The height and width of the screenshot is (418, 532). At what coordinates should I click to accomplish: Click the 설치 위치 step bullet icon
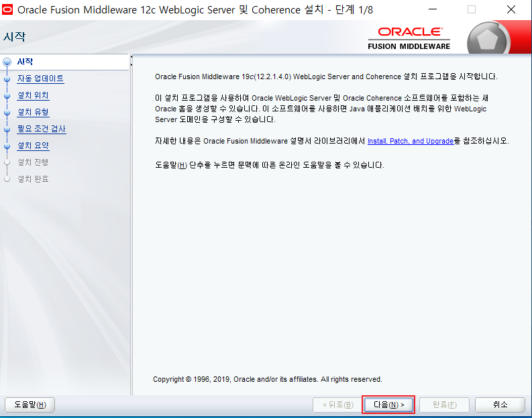pos(7,96)
